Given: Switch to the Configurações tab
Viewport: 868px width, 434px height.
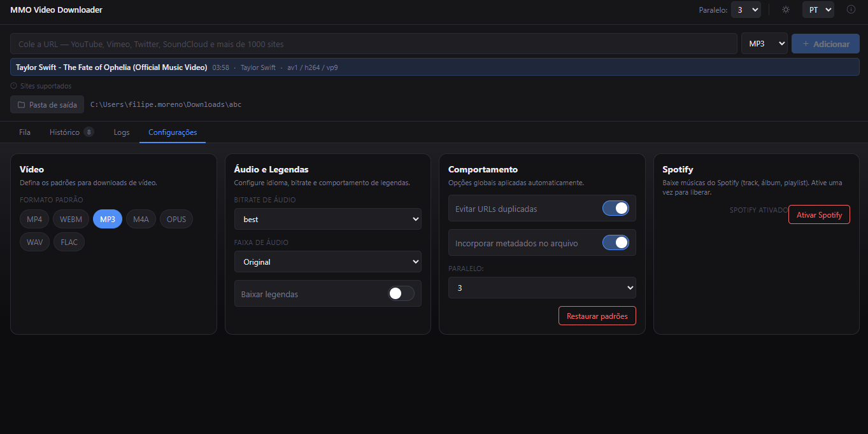Looking at the screenshot, I should tap(173, 132).
